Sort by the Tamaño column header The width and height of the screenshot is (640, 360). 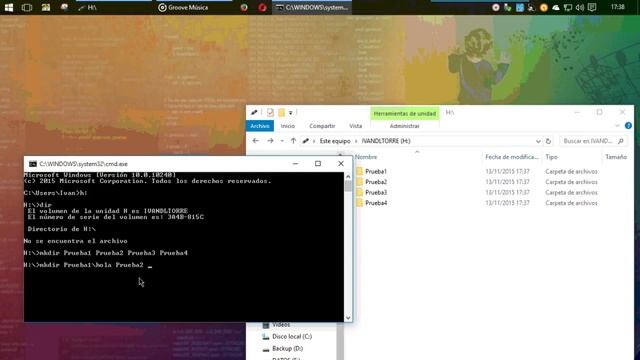(616, 157)
